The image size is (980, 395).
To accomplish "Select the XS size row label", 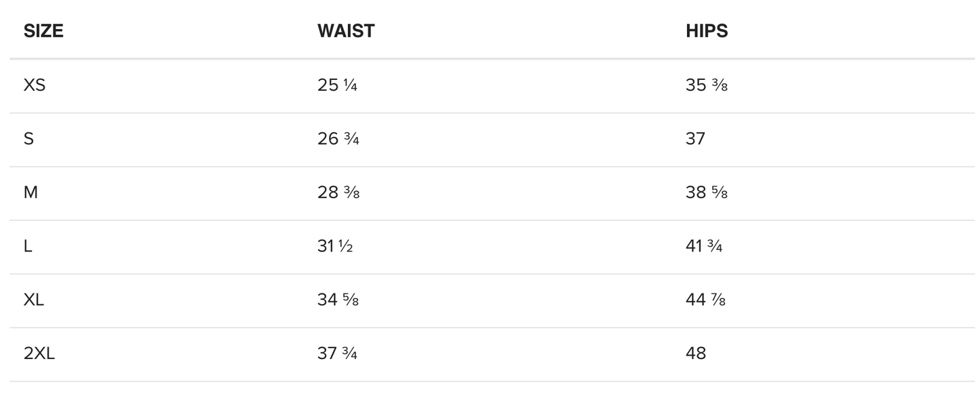I will [x=35, y=85].
